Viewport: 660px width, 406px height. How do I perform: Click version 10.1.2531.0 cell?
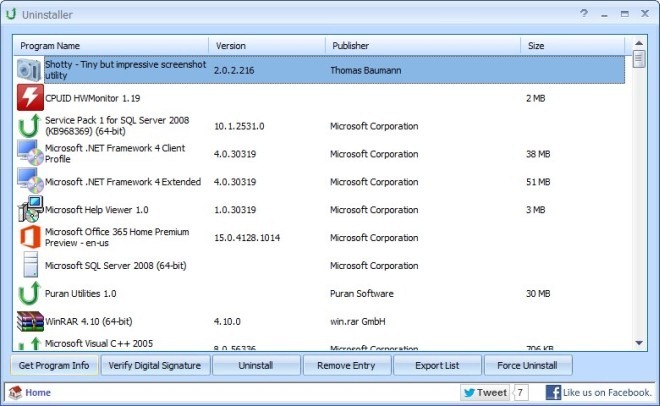[x=239, y=126]
